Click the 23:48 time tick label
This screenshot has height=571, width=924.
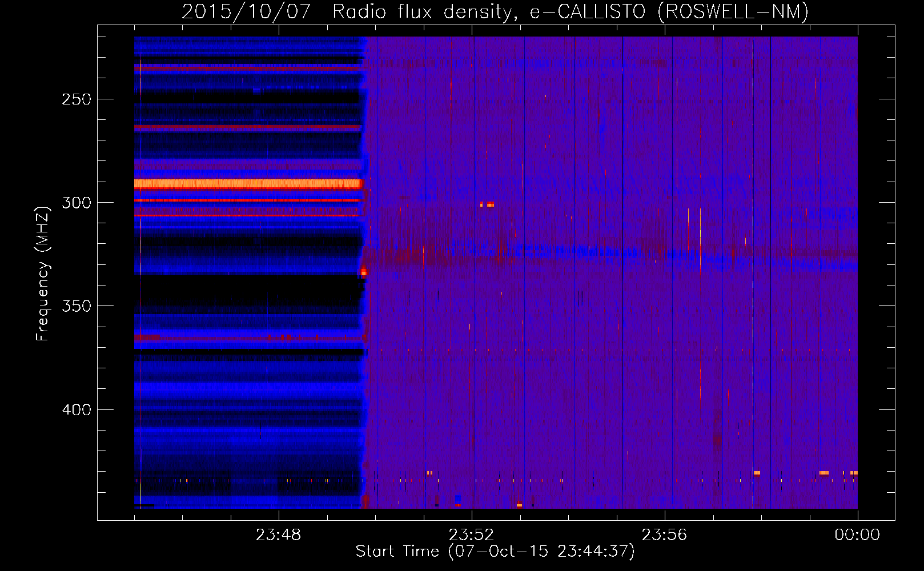tap(278, 534)
